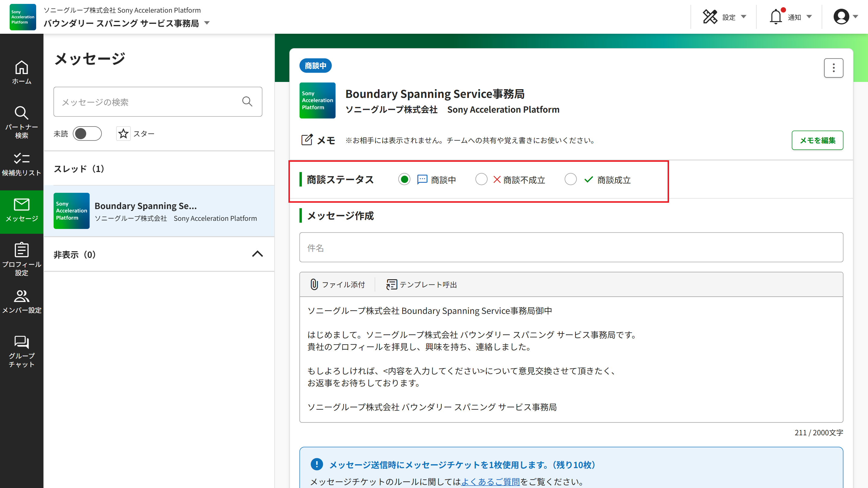Click the 211 / 2000文字 character counter
The height and width of the screenshot is (488, 868).
pyautogui.click(x=819, y=433)
